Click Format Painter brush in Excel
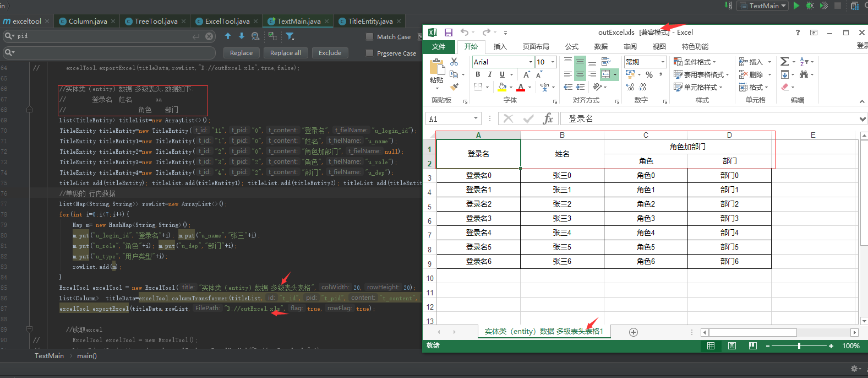Viewport: 868px width, 378px height. pyautogui.click(x=454, y=87)
